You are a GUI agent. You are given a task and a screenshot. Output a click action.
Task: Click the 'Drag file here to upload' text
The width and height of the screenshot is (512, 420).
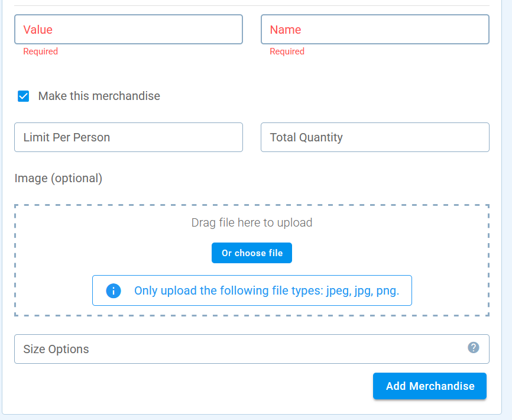(252, 222)
